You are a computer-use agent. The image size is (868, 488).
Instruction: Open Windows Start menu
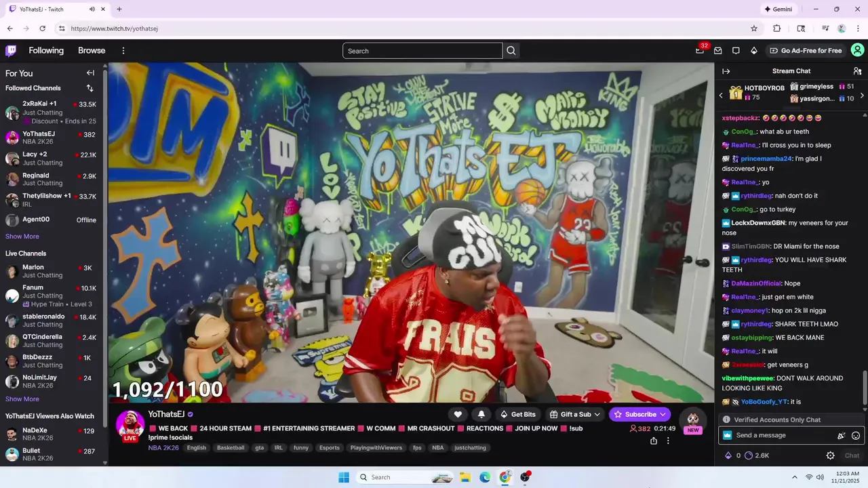pyautogui.click(x=344, y=477)
